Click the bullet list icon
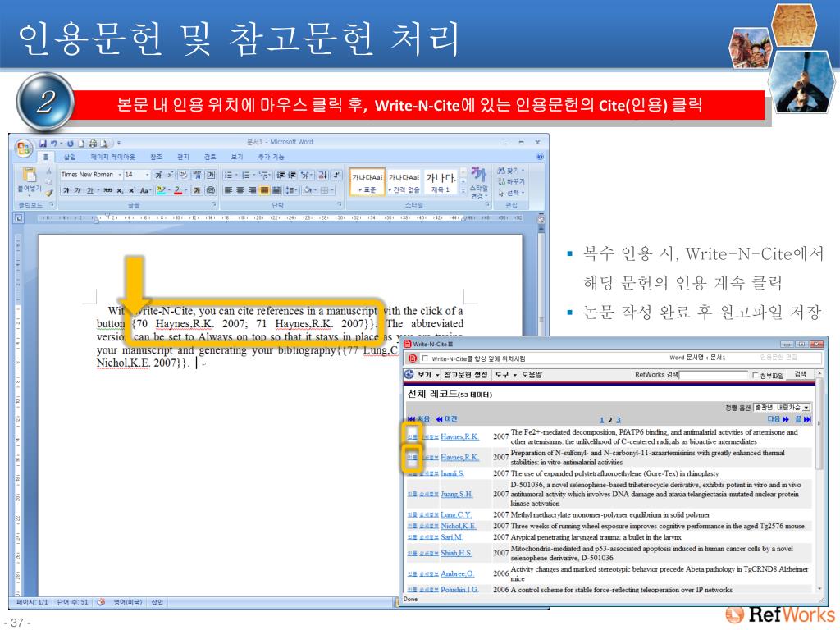 click(229, 176)
